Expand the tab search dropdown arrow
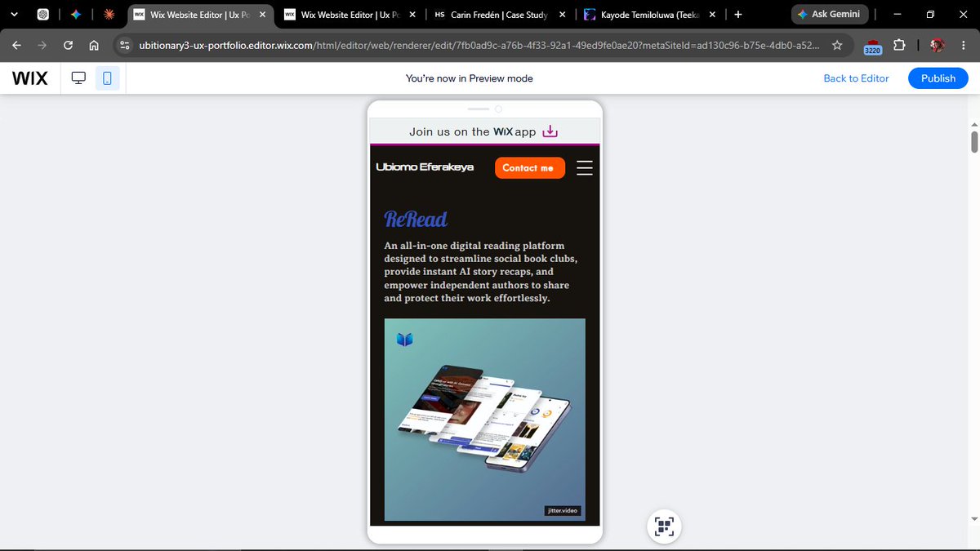Viewport: 980px width, 551px height. click(x=13, y=14)
